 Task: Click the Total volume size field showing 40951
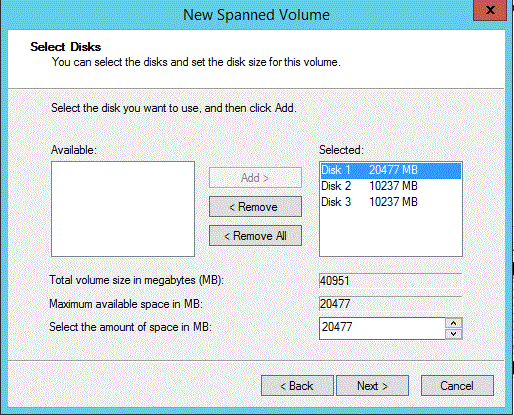point(391,281)
